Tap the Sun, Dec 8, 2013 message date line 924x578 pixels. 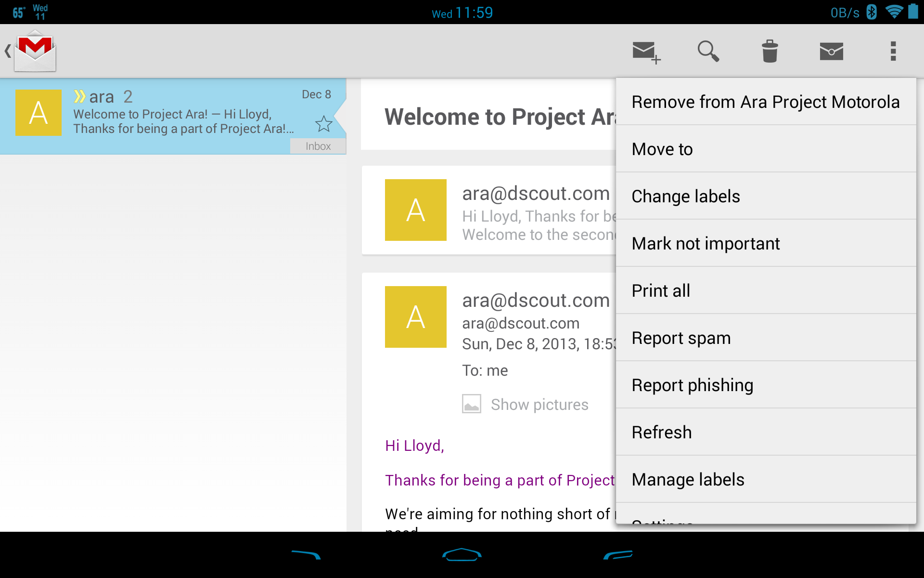click(539, 344)
